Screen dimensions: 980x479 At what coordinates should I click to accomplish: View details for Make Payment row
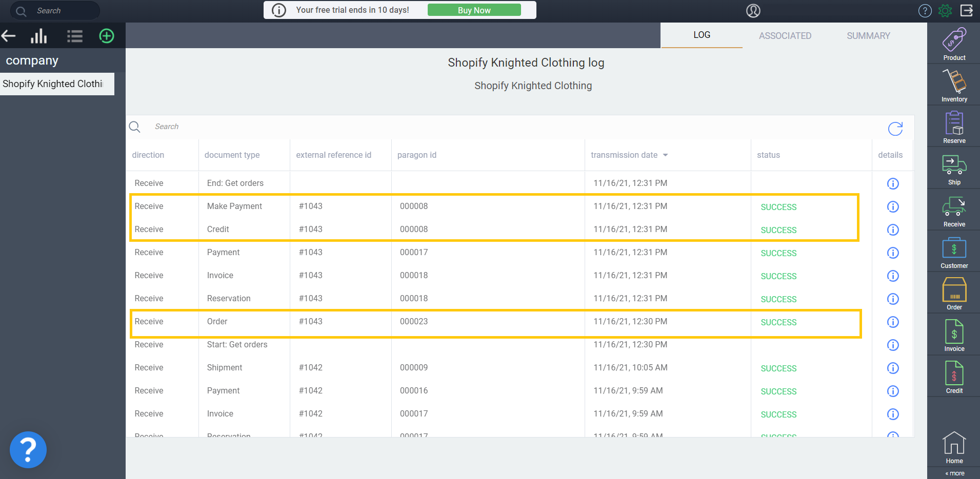click(x=893, y=206)
